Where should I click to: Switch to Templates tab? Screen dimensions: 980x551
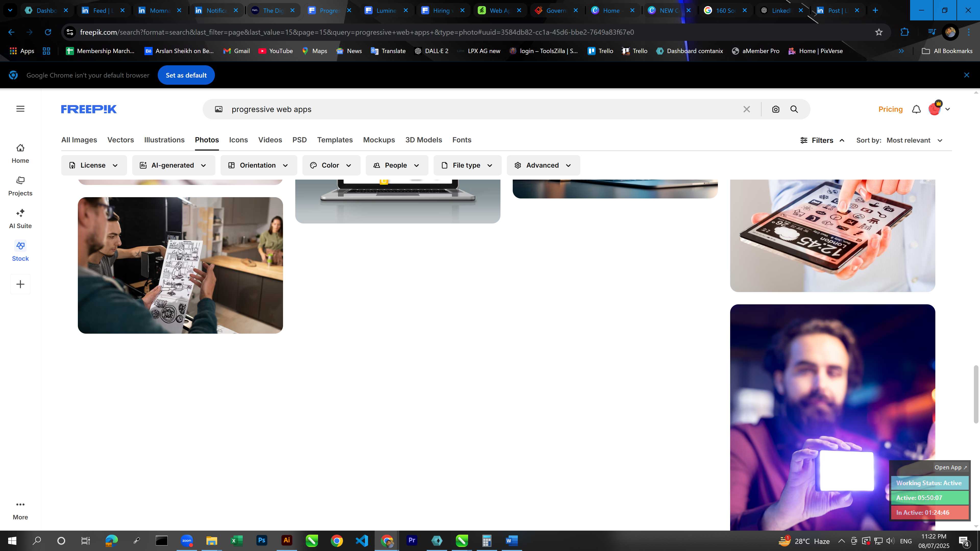click(335, 140)
